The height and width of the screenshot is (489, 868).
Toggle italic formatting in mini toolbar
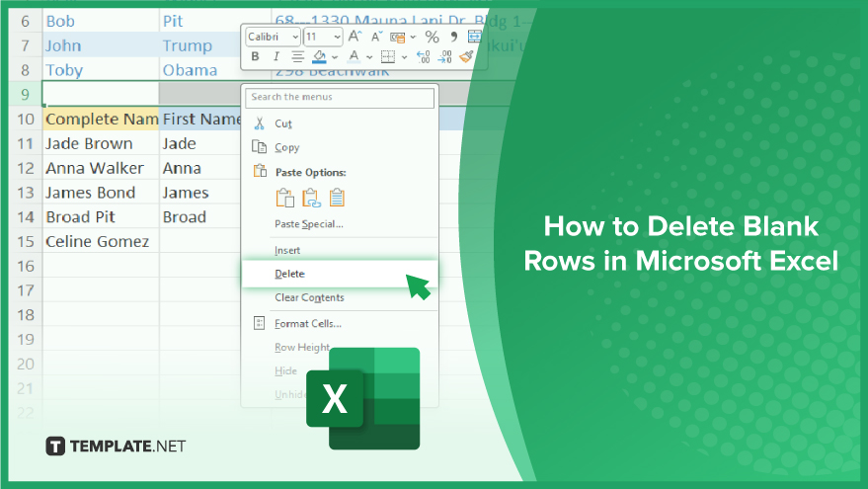pos(276,56)
